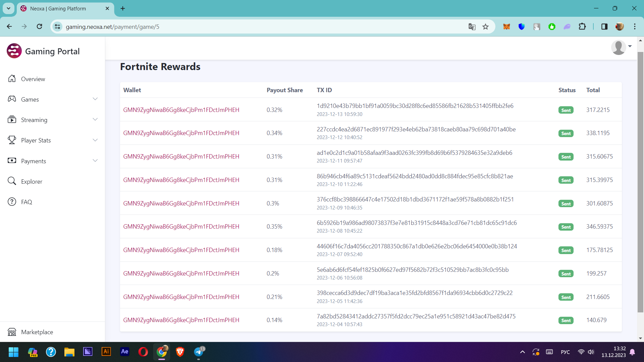Open wallet link in the 140.679 row
The image size is (644, 362).
click(181, 320)
